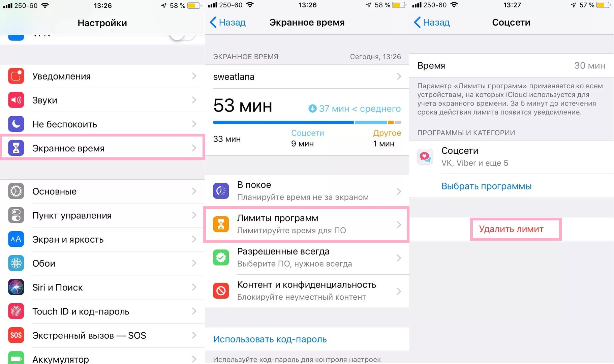Image resolution: width=614 pixels, height=364 pixels.
Task: Open the Обои settings item
Action: tap(102, 263)
